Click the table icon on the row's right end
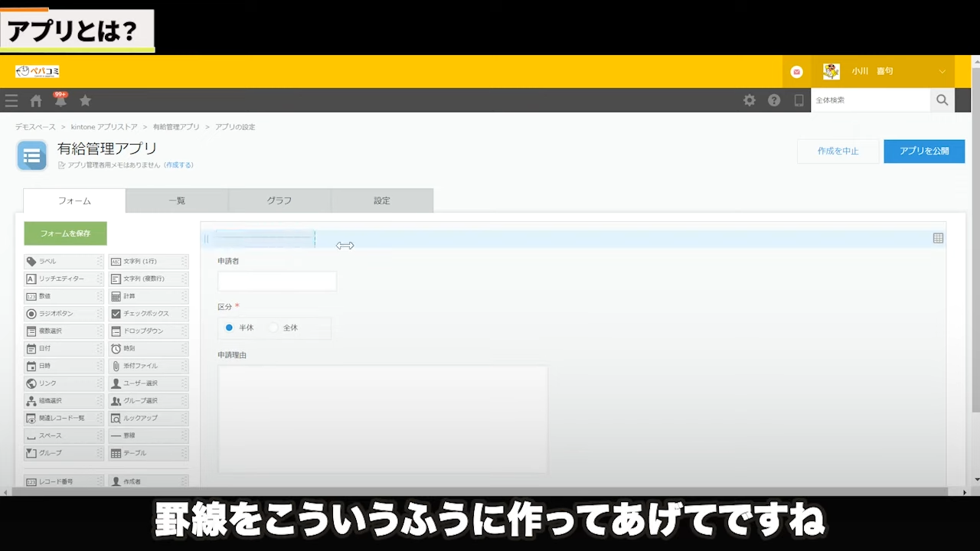 point(938,239)
